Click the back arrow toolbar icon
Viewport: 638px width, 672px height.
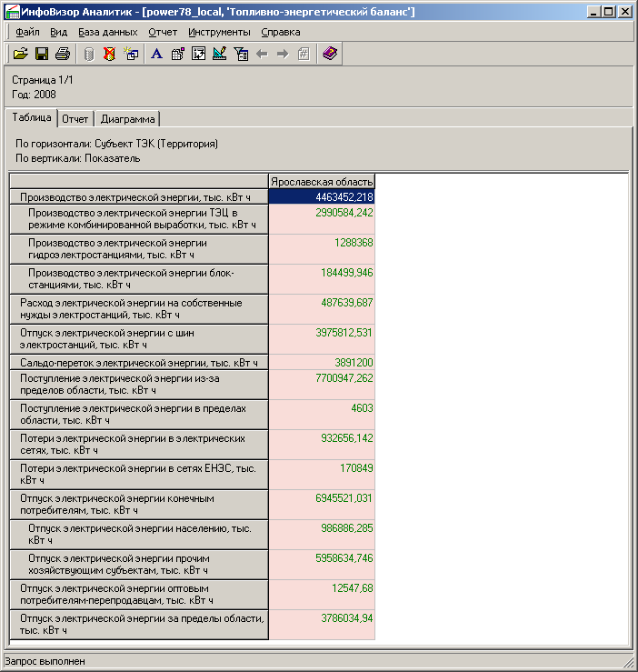click(x=262, y=54)
